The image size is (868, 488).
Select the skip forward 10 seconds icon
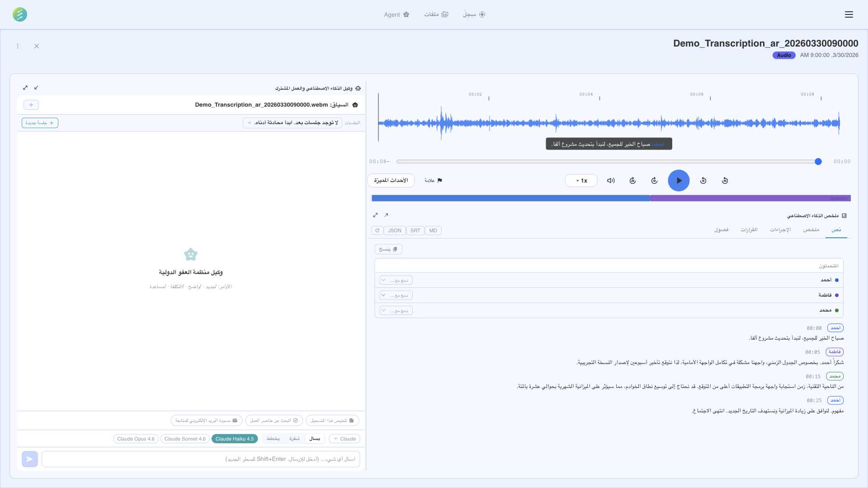(654, 180)
